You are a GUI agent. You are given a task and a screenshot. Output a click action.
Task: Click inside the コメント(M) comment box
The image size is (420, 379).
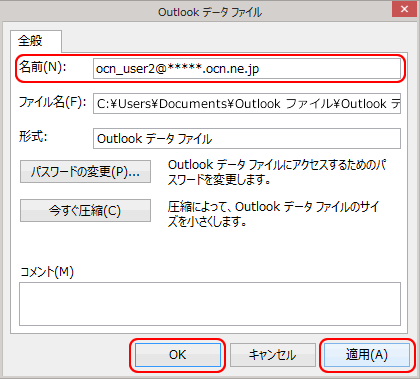coord(210,304)
